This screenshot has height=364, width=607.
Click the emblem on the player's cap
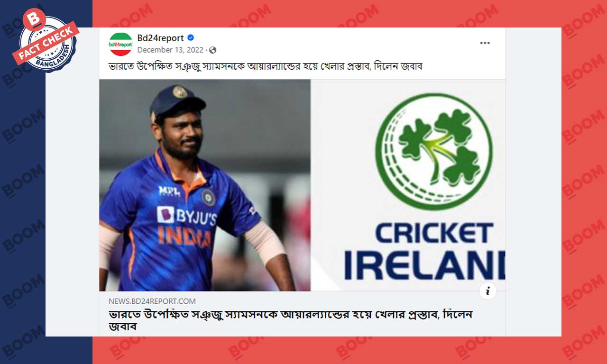180,92
